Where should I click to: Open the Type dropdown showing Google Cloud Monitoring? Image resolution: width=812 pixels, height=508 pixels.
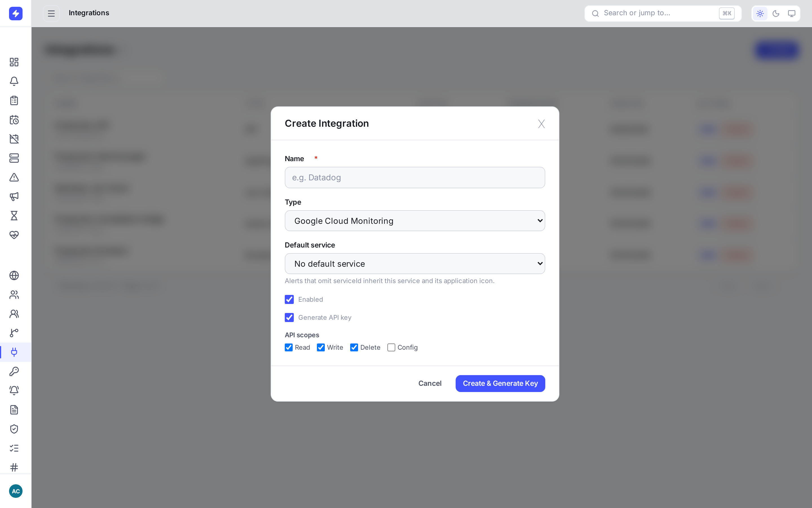click(x=415, y=221)
